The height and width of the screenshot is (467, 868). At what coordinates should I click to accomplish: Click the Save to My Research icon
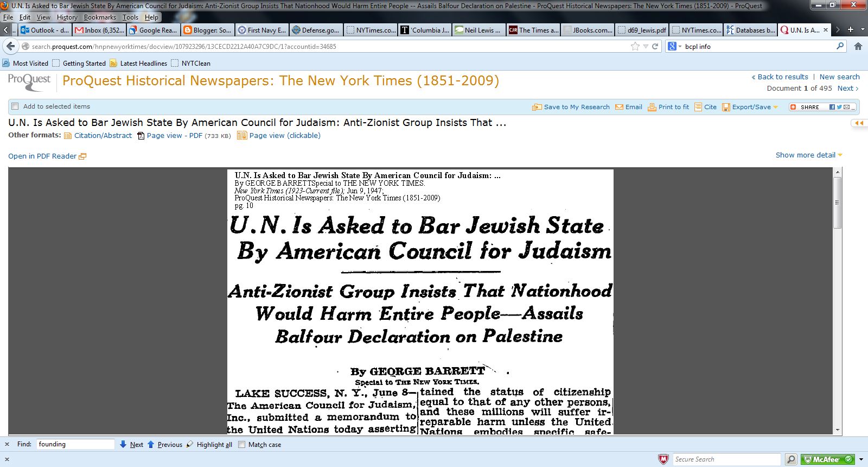click(537, 107)
